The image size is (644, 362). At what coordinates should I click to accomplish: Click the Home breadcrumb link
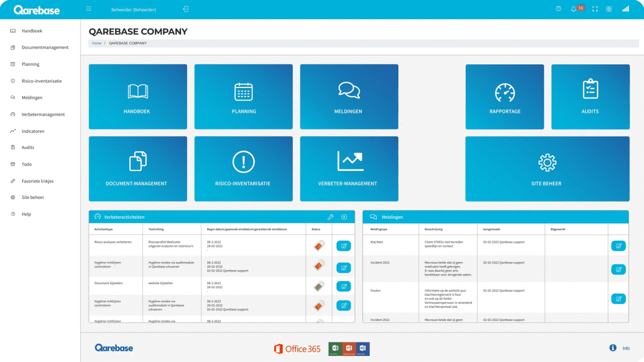coord(97,44)
